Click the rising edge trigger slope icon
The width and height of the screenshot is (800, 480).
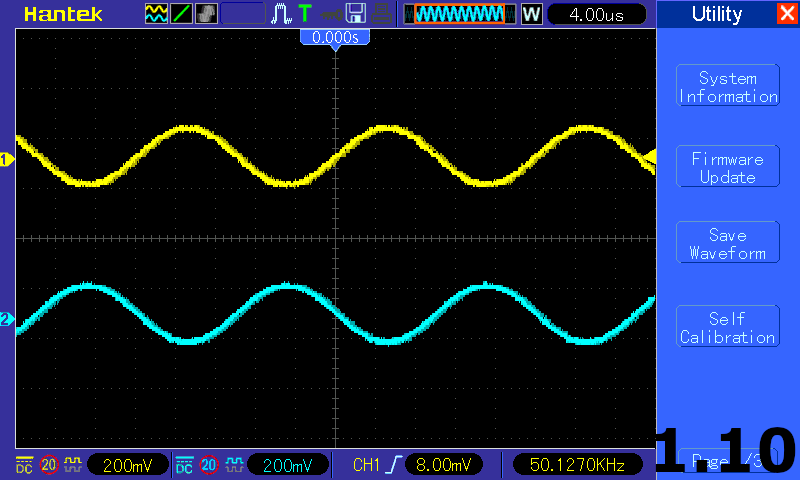pos(393,465)
